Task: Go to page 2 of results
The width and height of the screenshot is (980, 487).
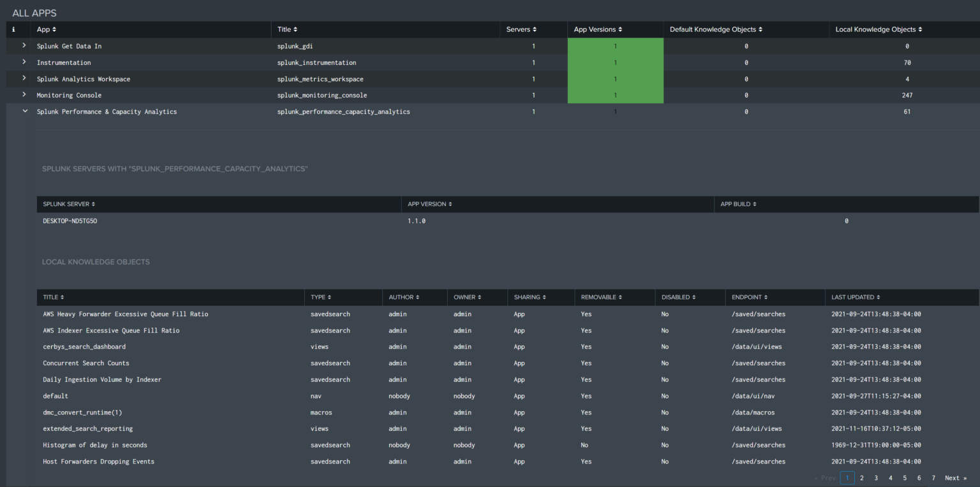Action: 862,478
